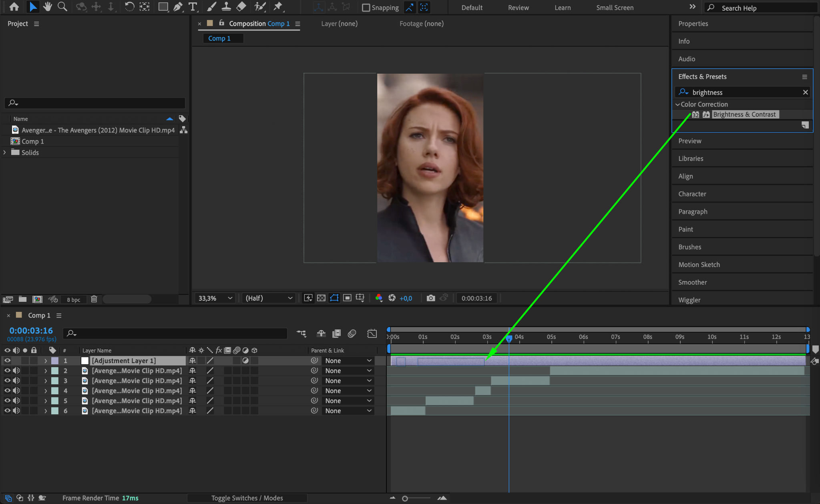Switch to the Review workspace
This screenshot has width=820, height=504.
pyautogui.click(x=518, y=8)
